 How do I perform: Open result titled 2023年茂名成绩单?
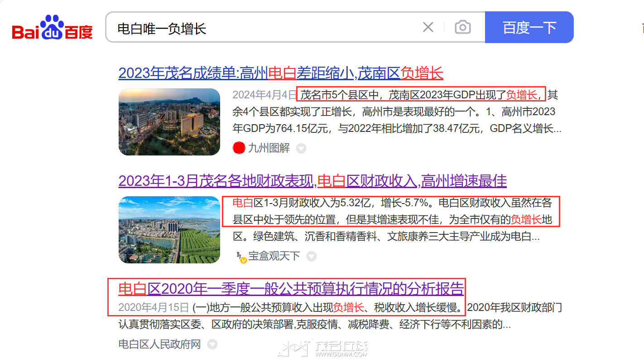[281, 73]
